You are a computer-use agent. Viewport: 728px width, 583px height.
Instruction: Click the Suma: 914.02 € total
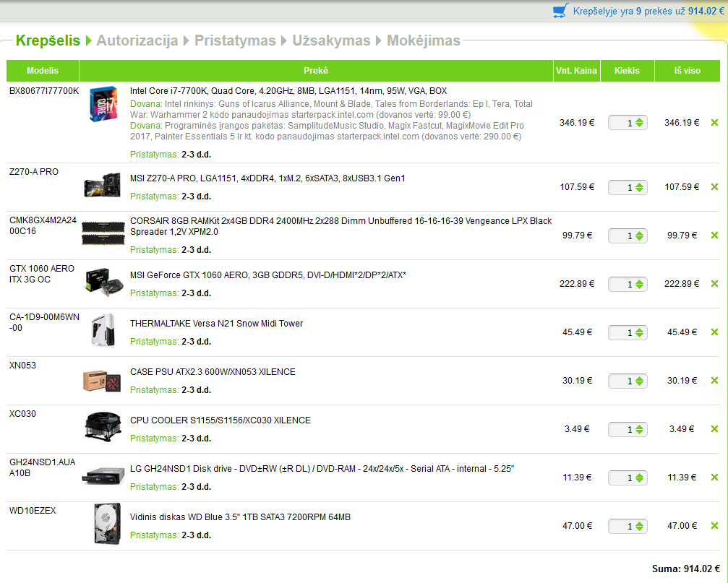[686, 569]
